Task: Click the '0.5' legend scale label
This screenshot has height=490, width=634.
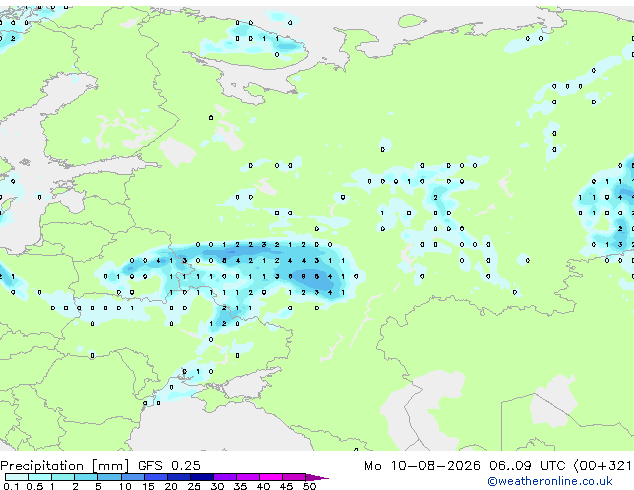Action: pos(35,486)
